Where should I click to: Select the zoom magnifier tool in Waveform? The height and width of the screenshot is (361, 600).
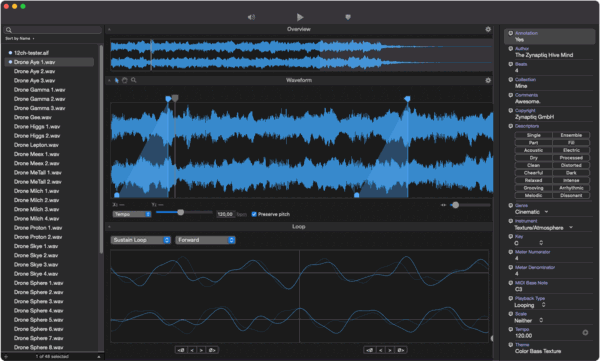click(134, 80)
